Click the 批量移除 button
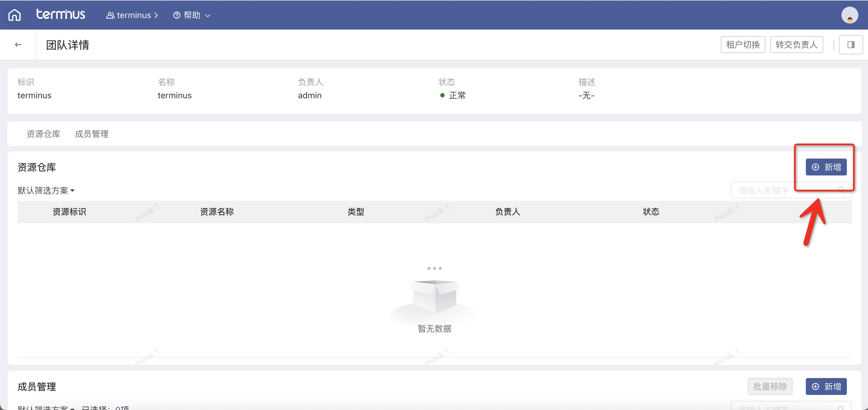 pyautogui.click(x=770, y=386)
